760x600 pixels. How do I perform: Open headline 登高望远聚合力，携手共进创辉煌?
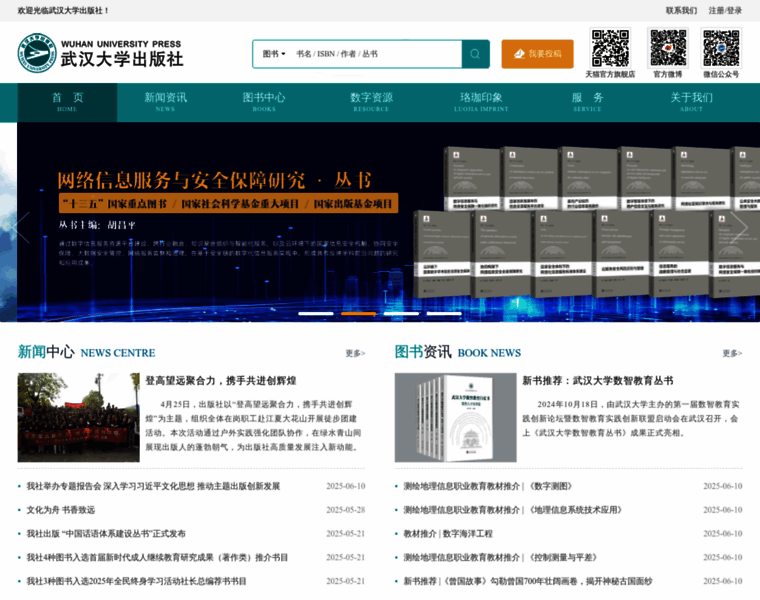pyautogui.click(x=221, y=380)
